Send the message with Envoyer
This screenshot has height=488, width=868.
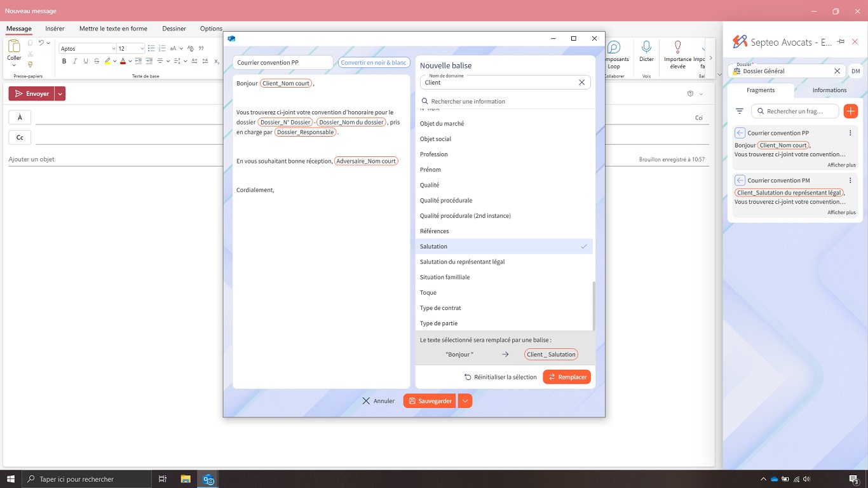32,93
